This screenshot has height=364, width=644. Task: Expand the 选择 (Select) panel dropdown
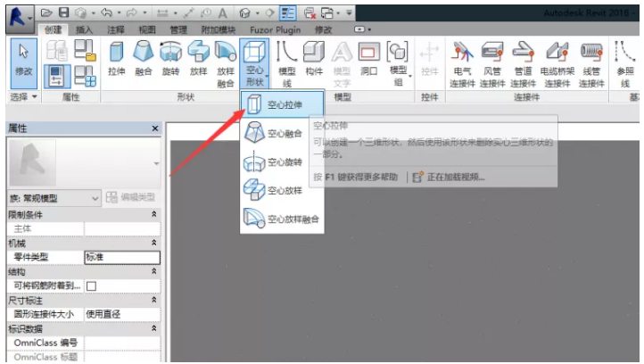pyautogui.click(x=24, y=97)
